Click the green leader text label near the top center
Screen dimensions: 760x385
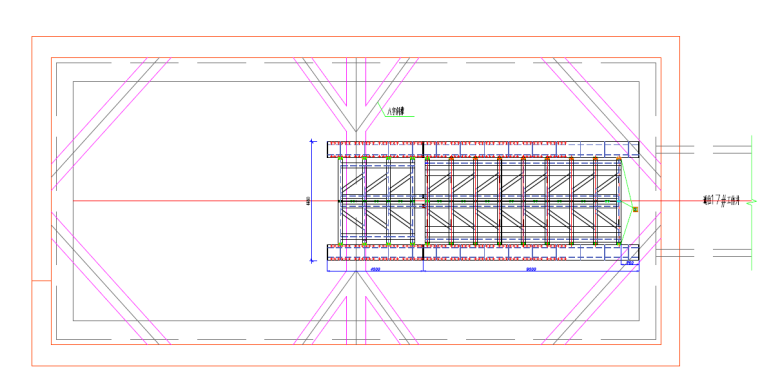(396, 112)
